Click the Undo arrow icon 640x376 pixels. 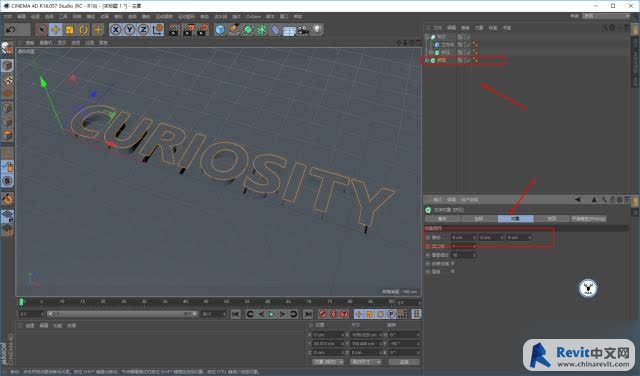click(x=11, y=30)
